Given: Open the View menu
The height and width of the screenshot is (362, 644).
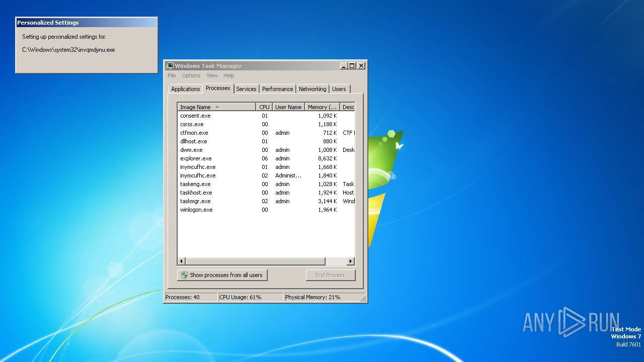Looking at the screenshot, I should 212,75.
